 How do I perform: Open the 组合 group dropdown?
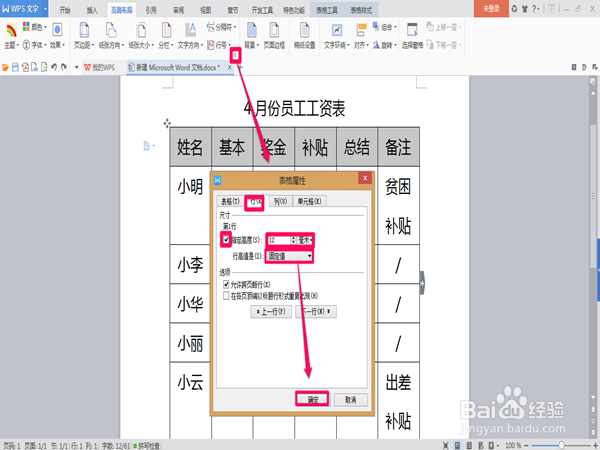click(384, 27)
